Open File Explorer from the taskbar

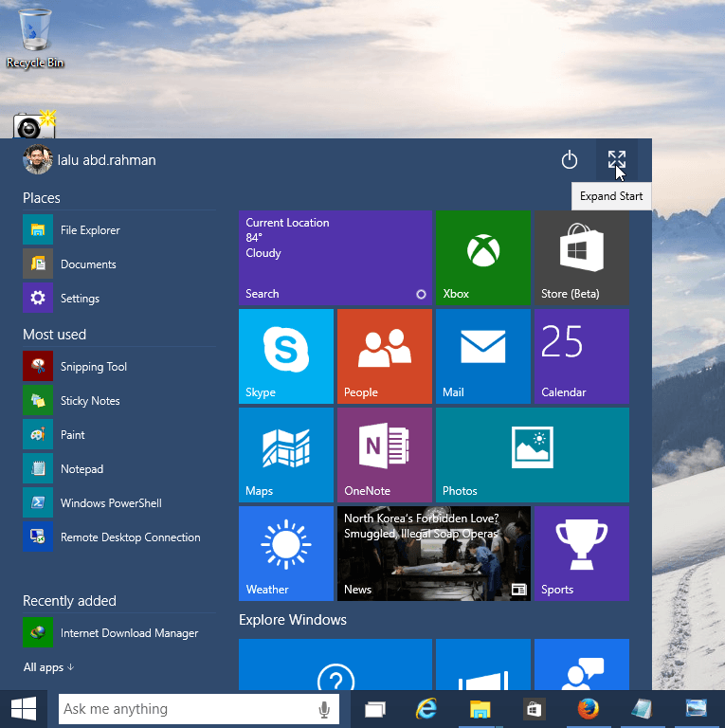pos(480,709)
